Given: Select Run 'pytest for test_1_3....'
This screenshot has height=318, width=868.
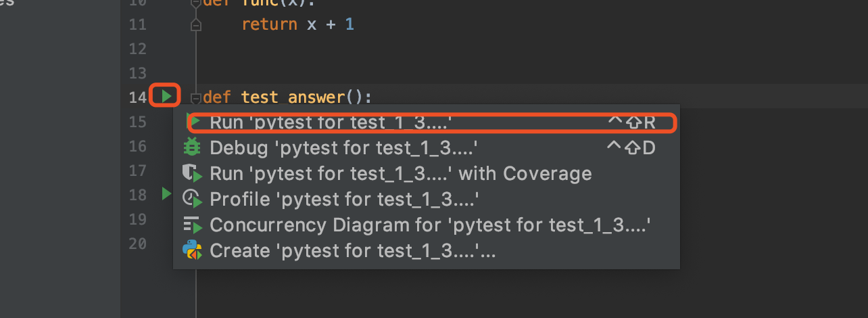Looking at the screenshot, I should [x=331, y=122].
